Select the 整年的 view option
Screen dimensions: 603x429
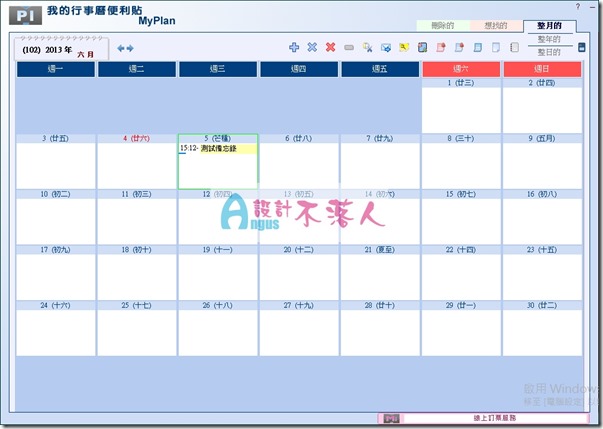pos(549,38)
